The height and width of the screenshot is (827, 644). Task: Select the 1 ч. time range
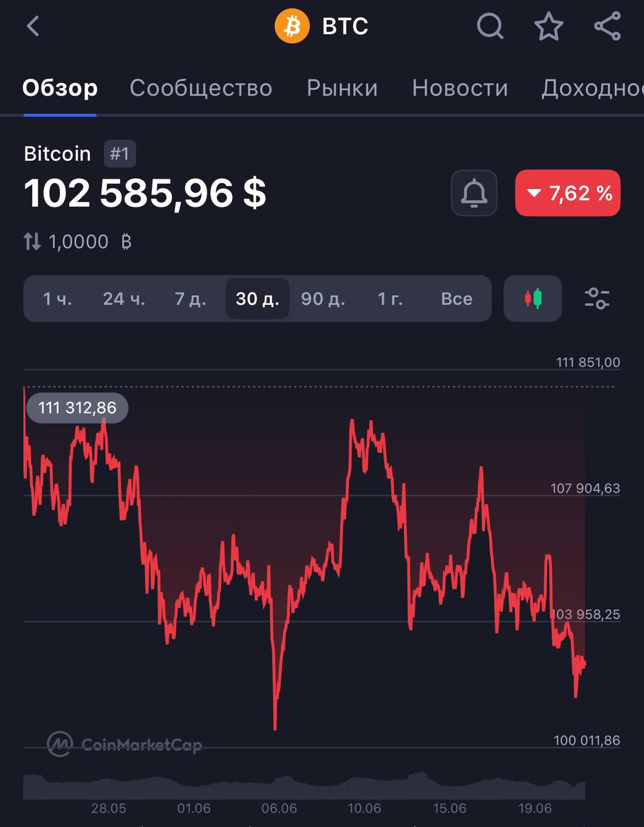57,298
